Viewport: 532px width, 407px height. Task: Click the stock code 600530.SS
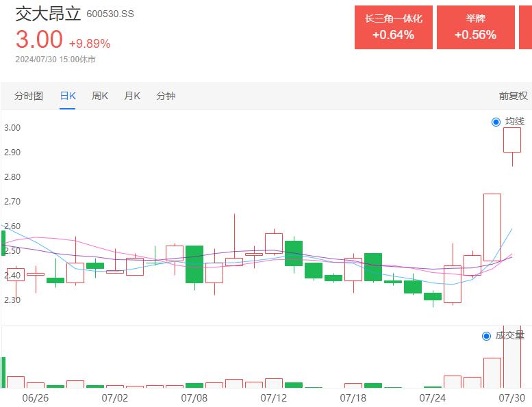(110, 14)
